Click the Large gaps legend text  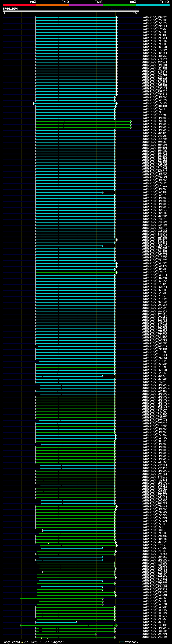click(x=33, y=642)
